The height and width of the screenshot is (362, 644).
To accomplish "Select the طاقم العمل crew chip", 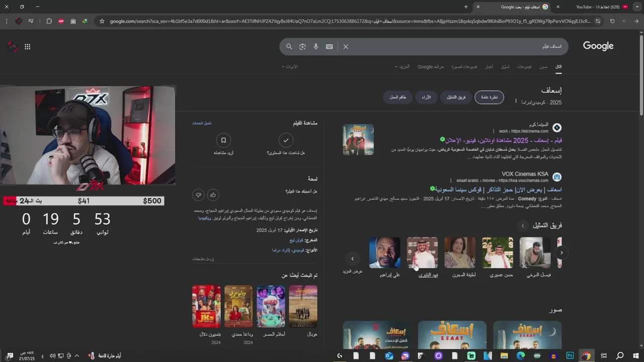I will coord(397,97).
